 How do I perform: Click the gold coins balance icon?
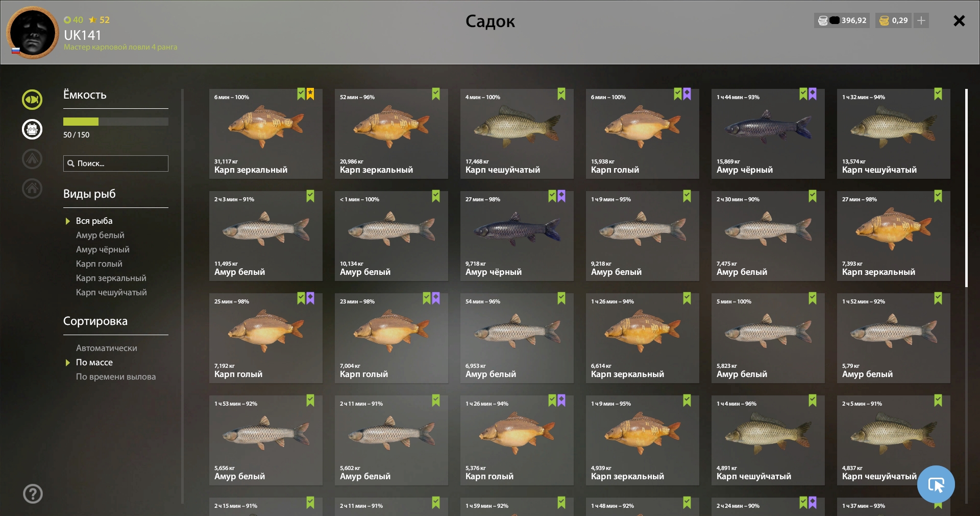pyautogui.click(x=884, y=20)
